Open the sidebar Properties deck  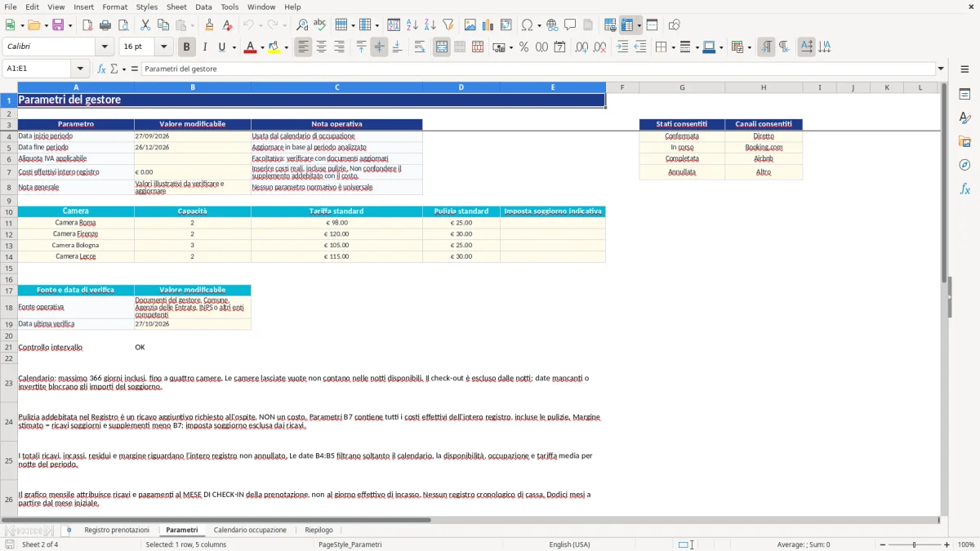964,95
